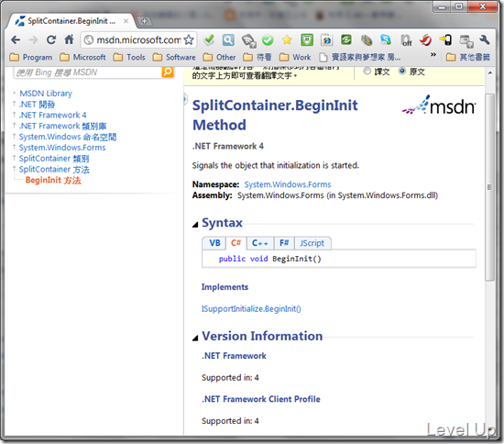Viewport: 504px width, 444px height.
Task: Open System.Windows 命名空間 tree item
Action: pyautogui.click(x=68, y=137)
